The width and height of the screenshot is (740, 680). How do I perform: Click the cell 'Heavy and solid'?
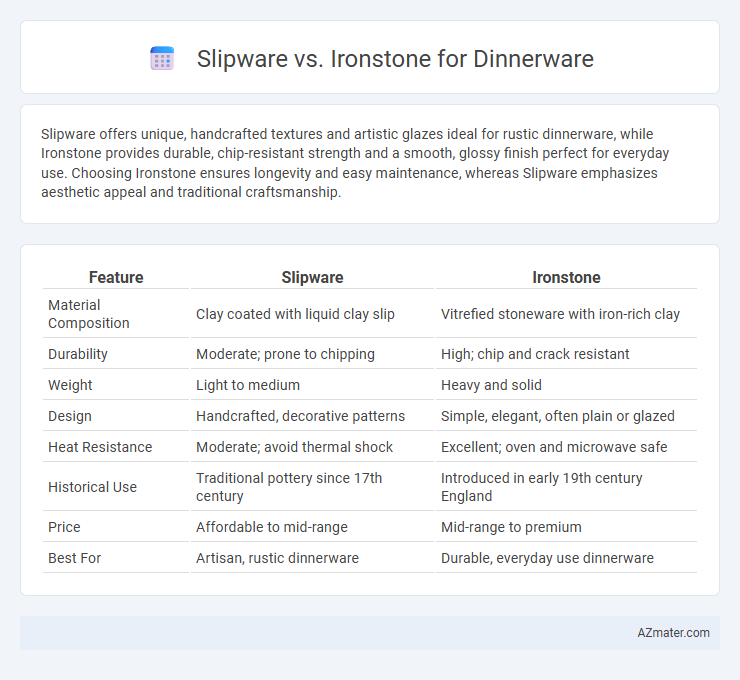pos(491,385)
